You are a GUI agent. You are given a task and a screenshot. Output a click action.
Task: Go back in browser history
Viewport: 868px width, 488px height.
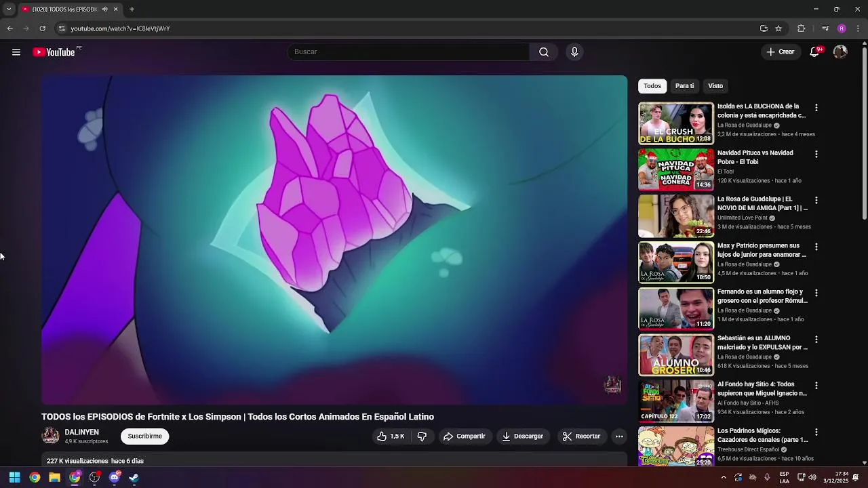(10, 28)
